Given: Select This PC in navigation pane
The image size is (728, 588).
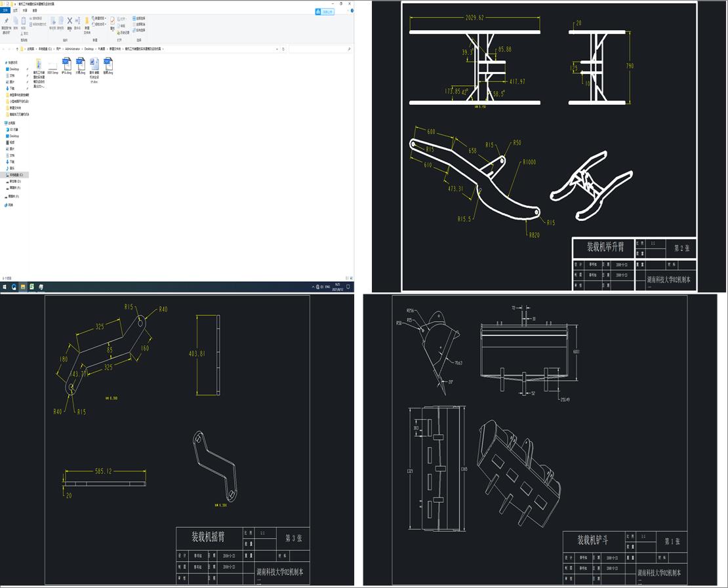Looking at the screenshot, I should pyautogui.click(x=10, y=123).
